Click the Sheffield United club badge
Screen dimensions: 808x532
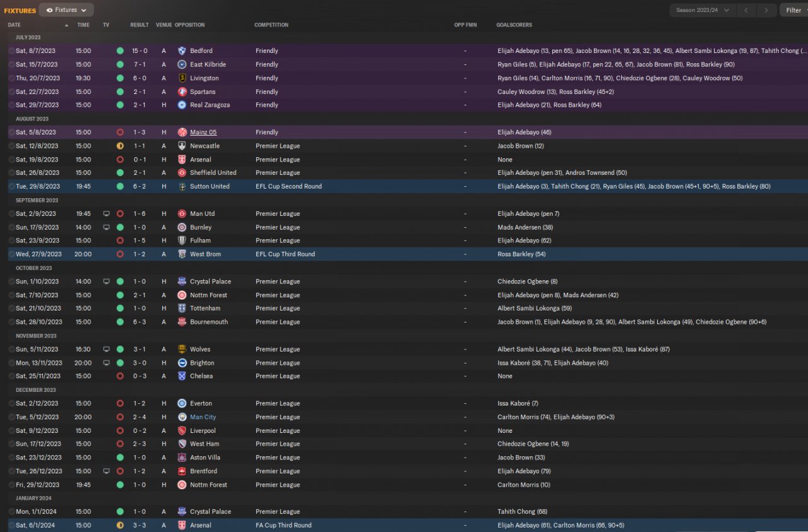point(182,172)
